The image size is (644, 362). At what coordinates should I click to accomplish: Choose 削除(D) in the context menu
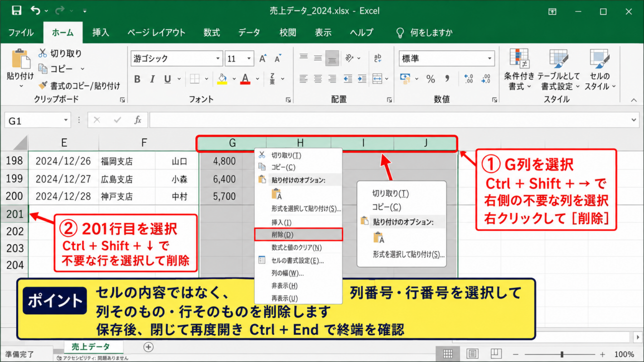pos(299,234)
